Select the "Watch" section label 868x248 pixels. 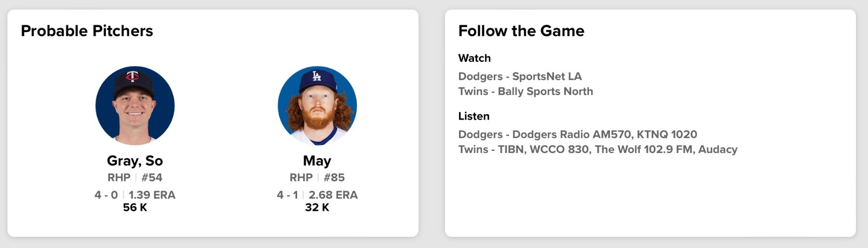click(x=475, y=58)
